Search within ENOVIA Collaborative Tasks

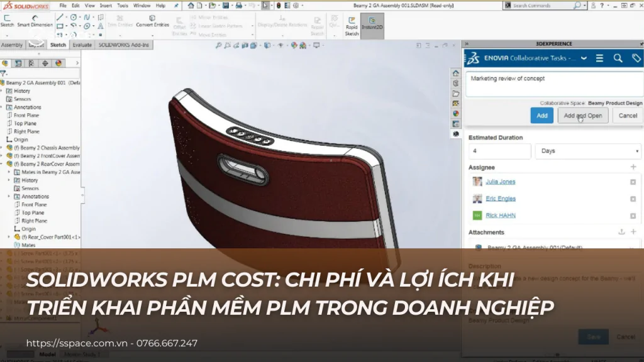point(618,58)
